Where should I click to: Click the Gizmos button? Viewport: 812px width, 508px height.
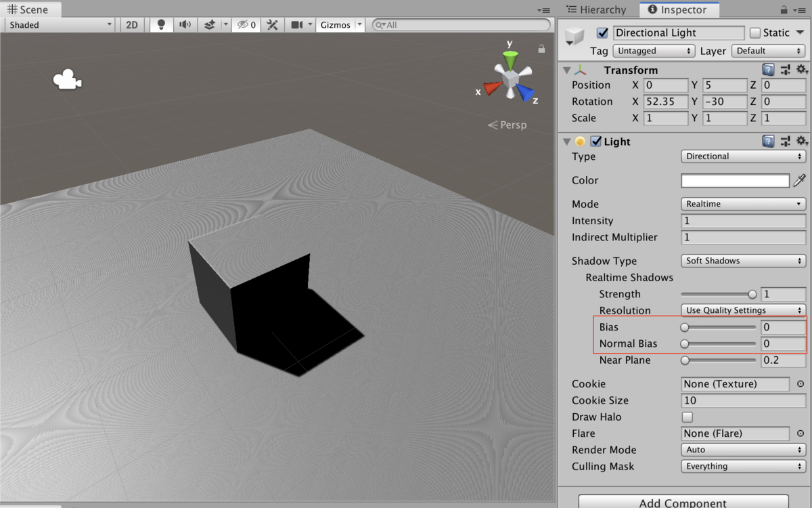pyautogui.click(x=336, y=25)
